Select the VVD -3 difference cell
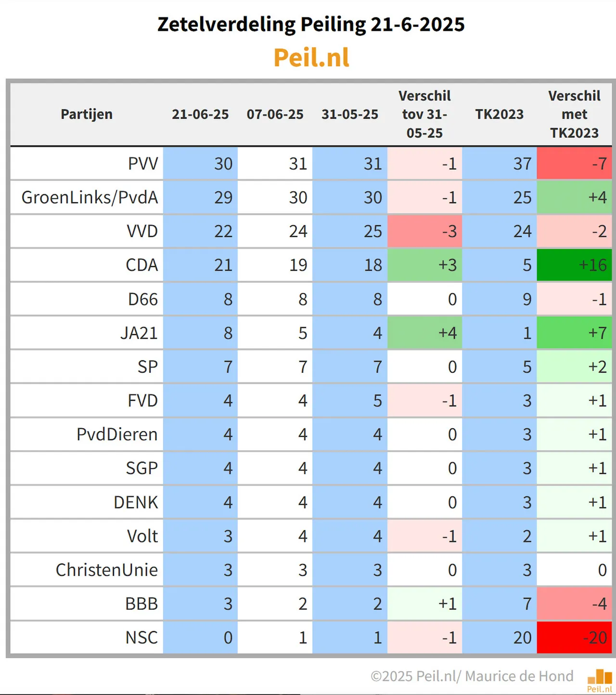616x695 pixels. [424, 231]
